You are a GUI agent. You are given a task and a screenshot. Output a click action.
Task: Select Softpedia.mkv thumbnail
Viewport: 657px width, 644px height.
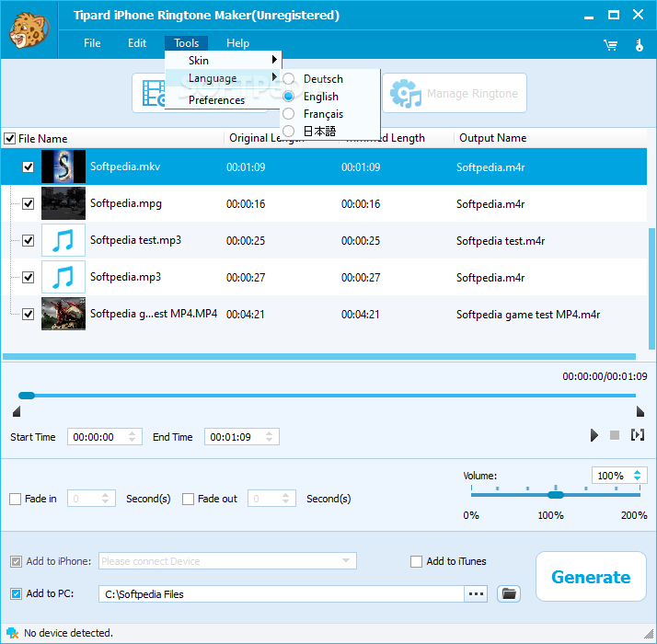(x=63, y=167)
